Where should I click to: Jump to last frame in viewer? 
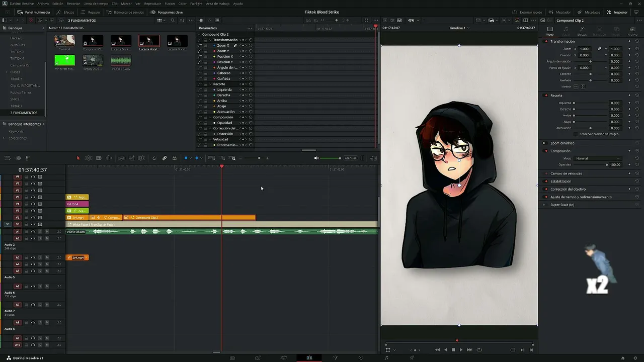469,350
